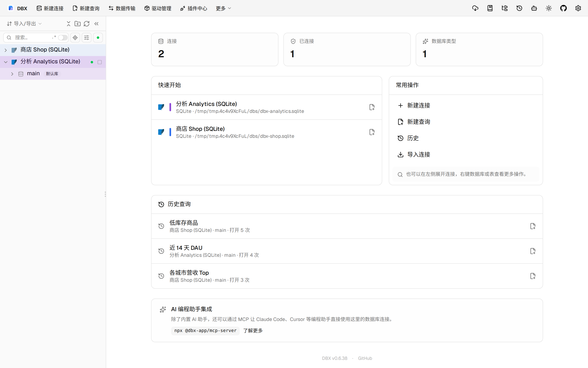Open the 导入/导出 dropdown
The width and height of the screenshot is (588, 368).
(24, 24)
